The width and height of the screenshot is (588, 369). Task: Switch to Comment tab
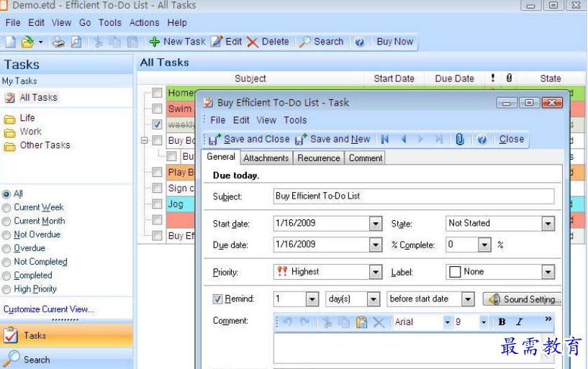(x=365, y=158)
